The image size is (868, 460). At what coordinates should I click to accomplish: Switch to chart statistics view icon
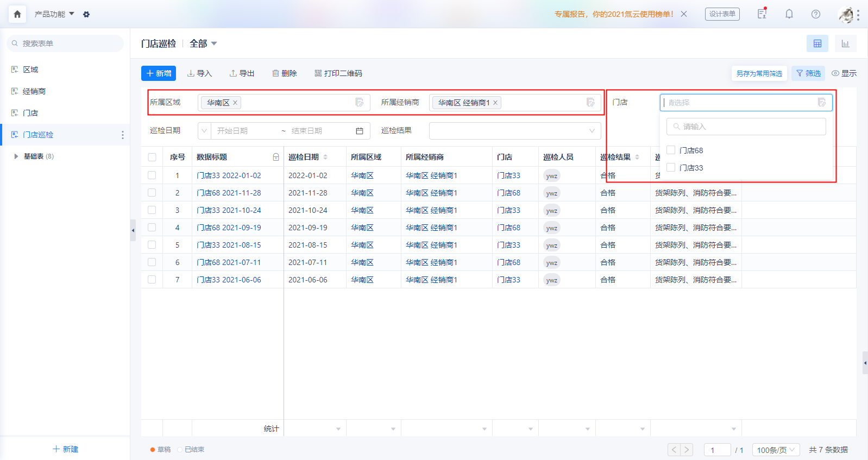pyautogui.click(x=845, y=43)
